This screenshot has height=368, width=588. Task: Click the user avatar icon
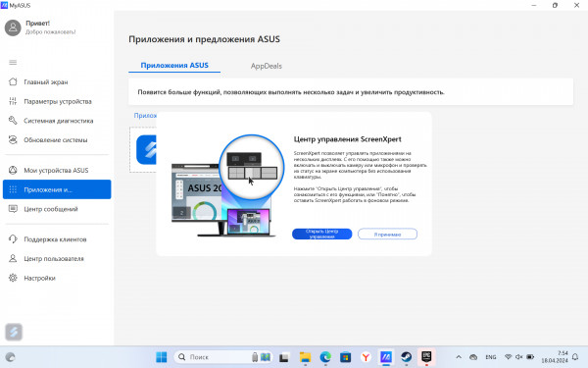(13, 27)
